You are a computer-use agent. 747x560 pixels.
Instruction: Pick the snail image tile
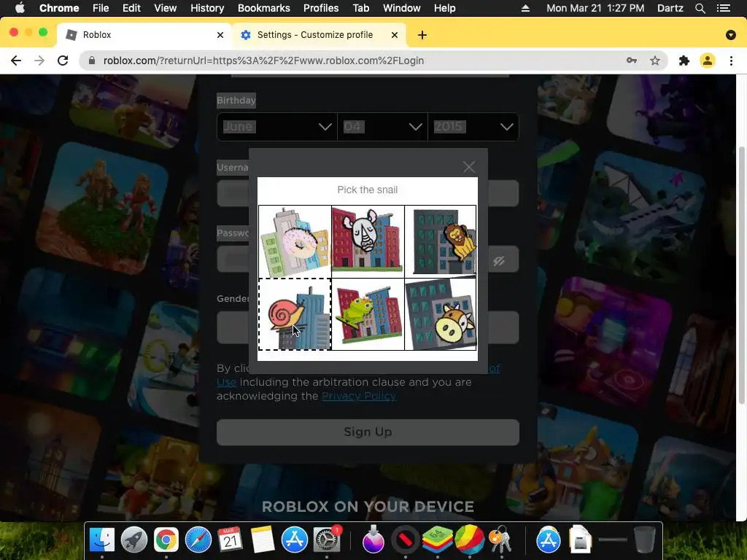tap(295, 314)
